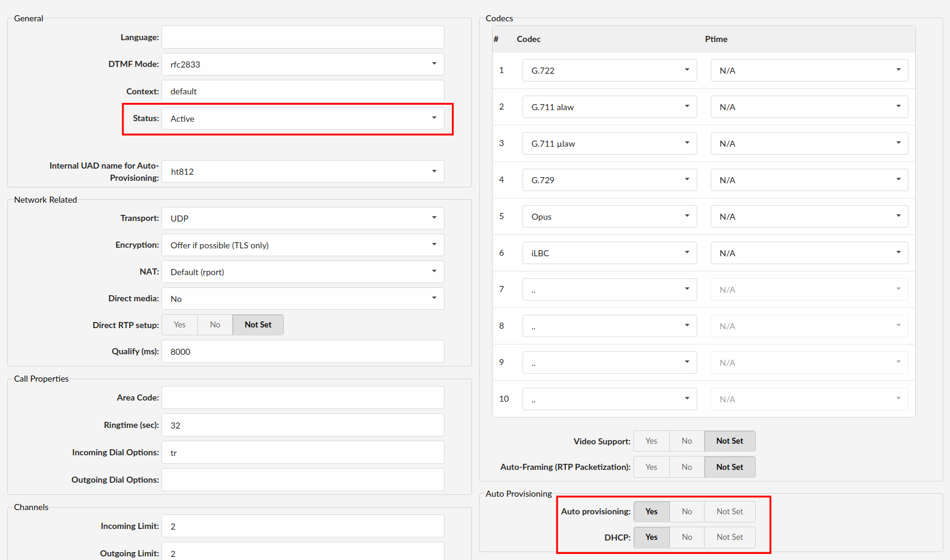Open the DTMF Mode dropdown
The width and height of the screenshot is (950, 560).
tap(303, 64)
